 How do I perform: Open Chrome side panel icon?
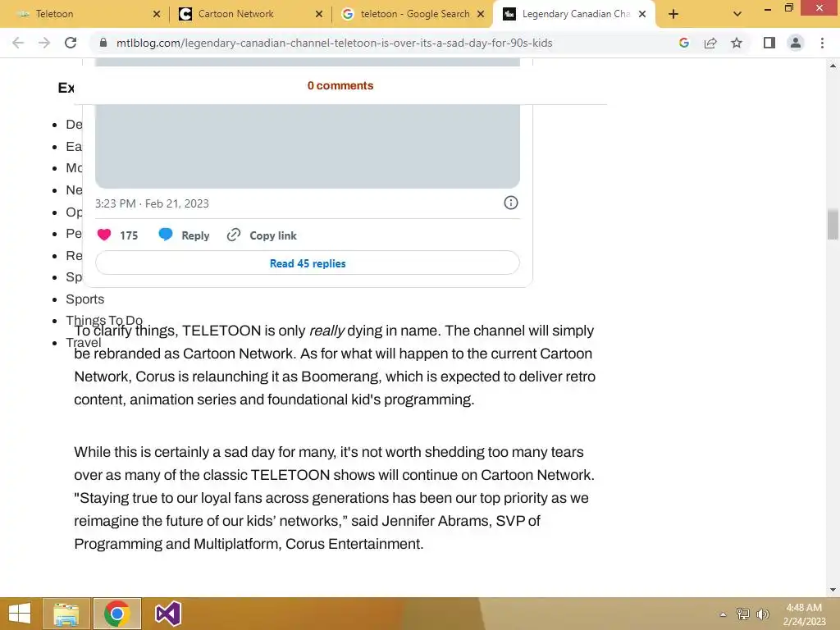point(769,43)
